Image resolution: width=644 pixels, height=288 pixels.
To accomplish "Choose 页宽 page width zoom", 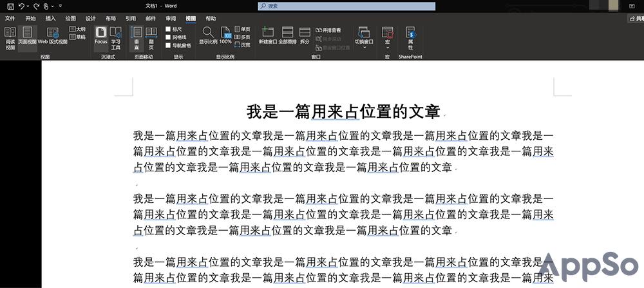I will tap(242, 45).
